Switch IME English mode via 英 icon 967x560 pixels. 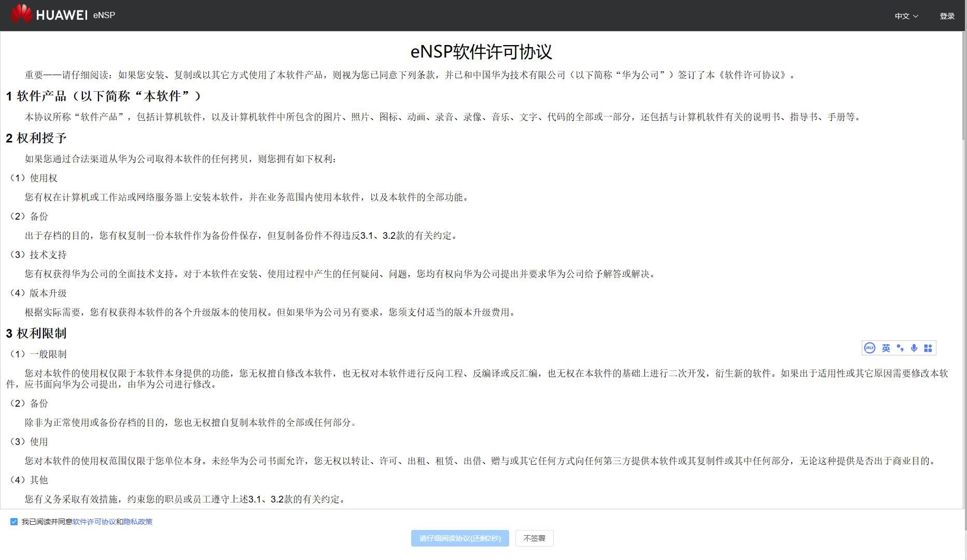click(886, 348)
